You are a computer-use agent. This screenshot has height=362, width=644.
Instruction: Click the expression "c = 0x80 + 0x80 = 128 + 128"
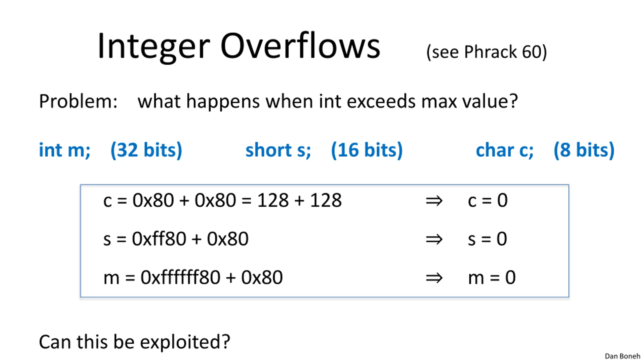coord(222,201)
